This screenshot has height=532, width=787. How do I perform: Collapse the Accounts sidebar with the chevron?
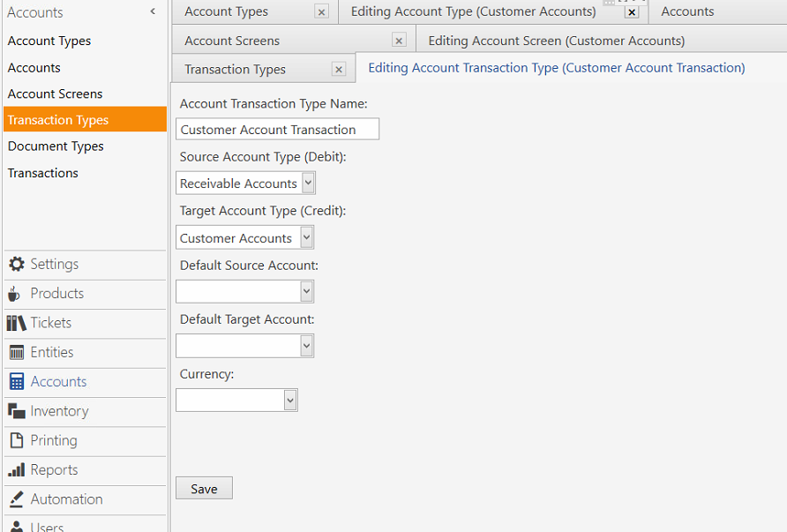pos(152,11)
